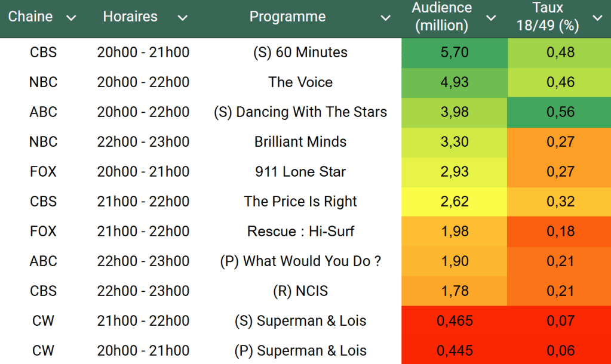Click The Voice programme cell

(x=300, y=82)
